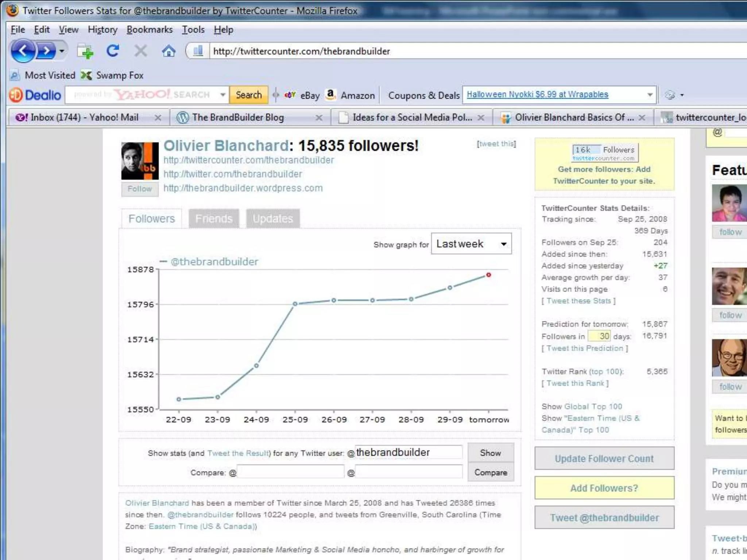Open the Bookmarks menu
Viewport: 747px width, 560px height.
[150, 30]
